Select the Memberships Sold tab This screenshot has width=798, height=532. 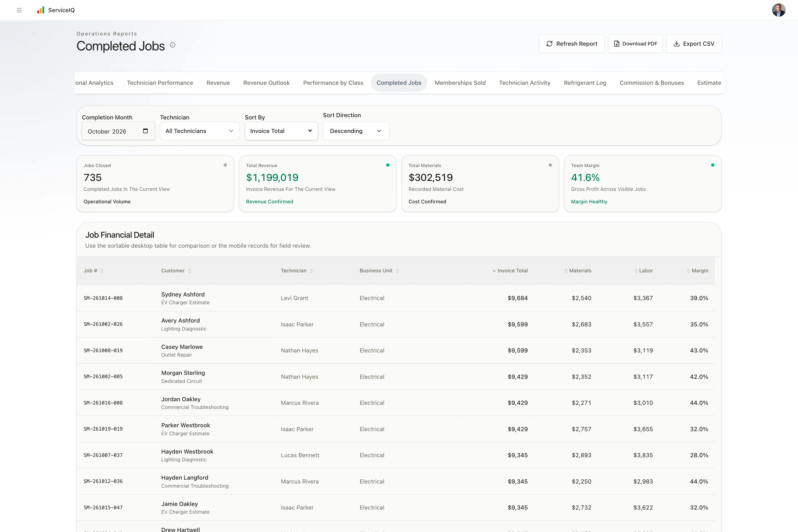pyautogui.click(x=460, y=83)
